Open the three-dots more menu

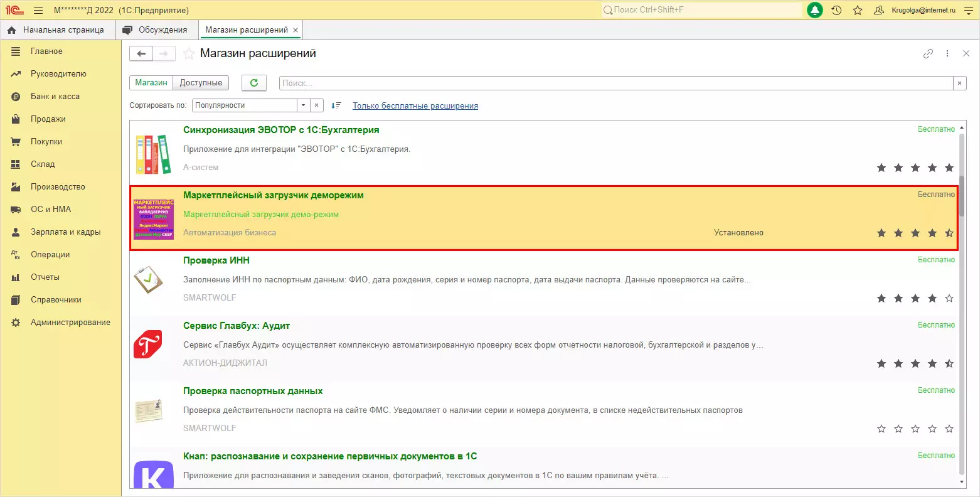947,54
